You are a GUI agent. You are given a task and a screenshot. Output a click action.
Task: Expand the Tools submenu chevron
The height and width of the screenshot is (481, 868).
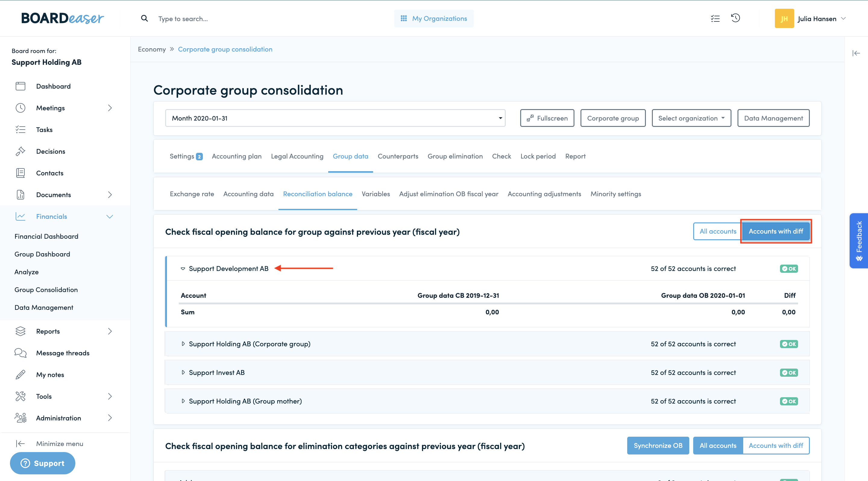[110, 396]
